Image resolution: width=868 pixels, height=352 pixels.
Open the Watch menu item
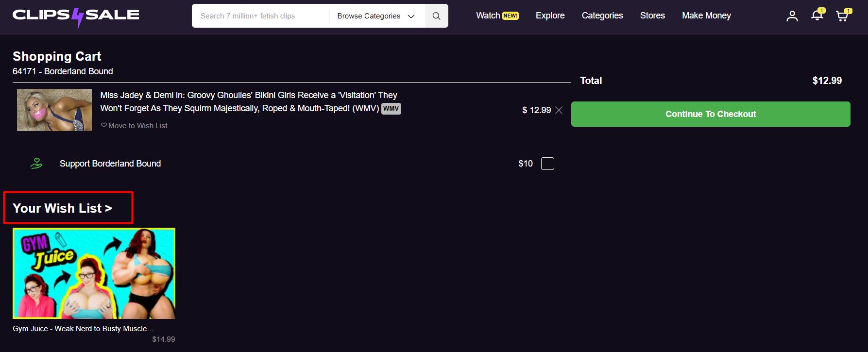(497, 16)
